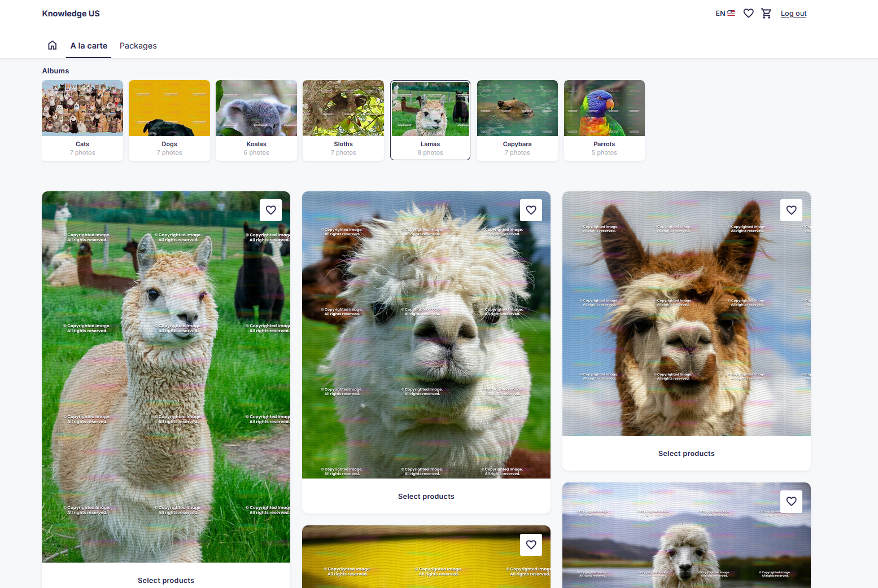Screen dimensions: 878x588
Task: Select the A la carte tab
Action: point(89,46)
